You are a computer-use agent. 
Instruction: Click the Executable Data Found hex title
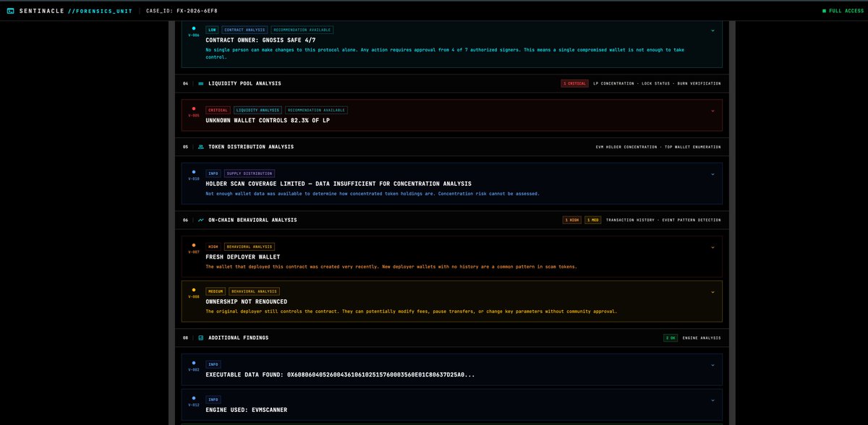[341, 375]
